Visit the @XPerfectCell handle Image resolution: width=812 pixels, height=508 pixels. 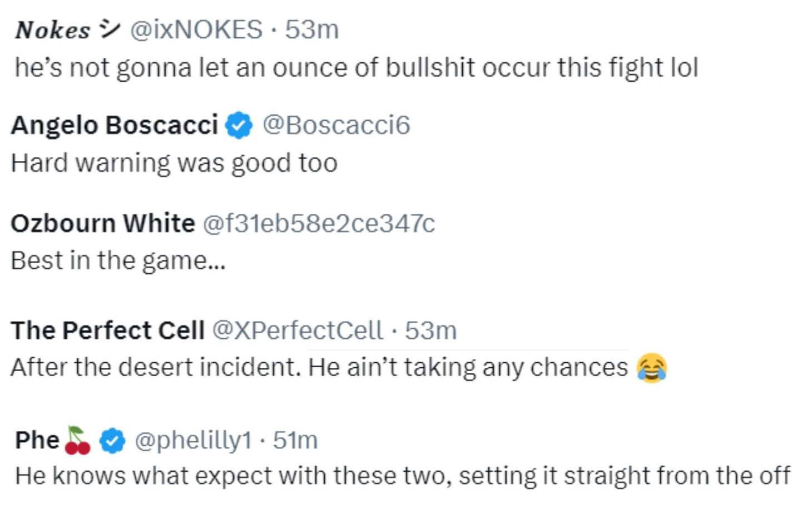click(x=298, y=331)
